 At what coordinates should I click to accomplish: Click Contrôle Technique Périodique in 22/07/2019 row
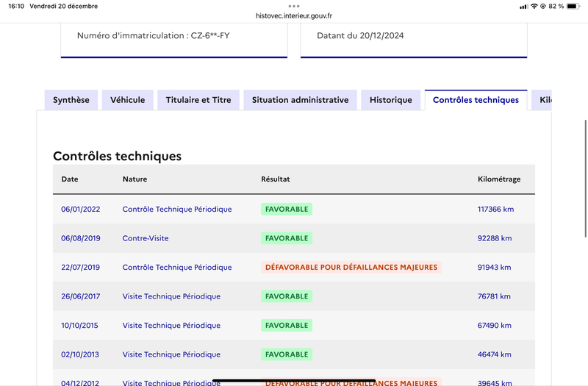pyautogui.click(x=177, y=267)
